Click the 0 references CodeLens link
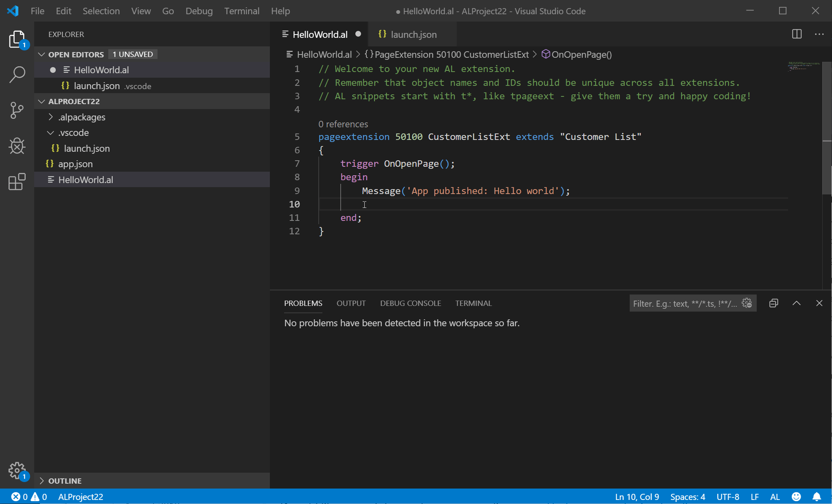Image resolution: width=832 pixels, height=504 pixels. coord(343,124)
